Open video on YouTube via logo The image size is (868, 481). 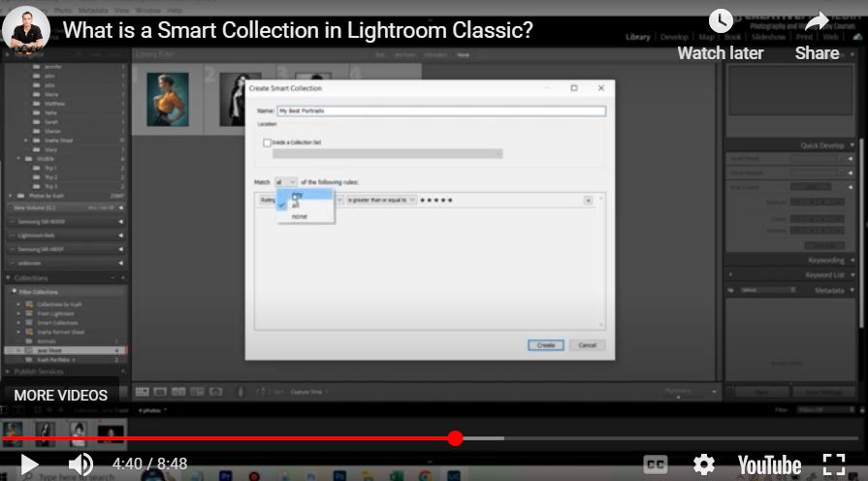click(x=769, y=465)
